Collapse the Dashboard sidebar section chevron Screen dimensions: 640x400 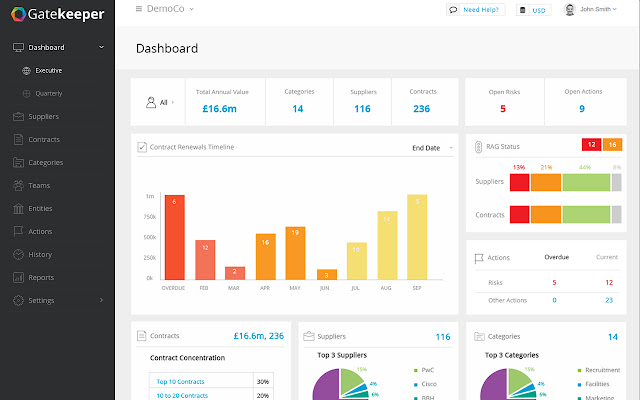(x=101, y=47)
